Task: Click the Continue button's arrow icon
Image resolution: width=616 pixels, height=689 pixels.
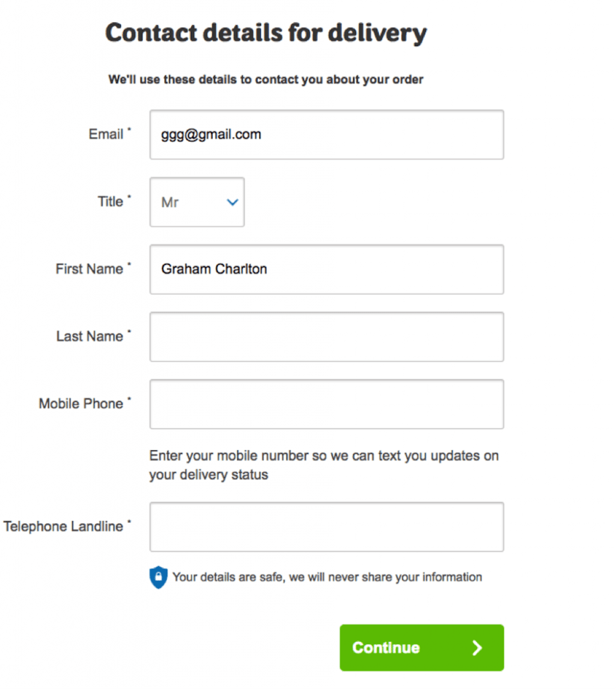Action: [477, 648]
